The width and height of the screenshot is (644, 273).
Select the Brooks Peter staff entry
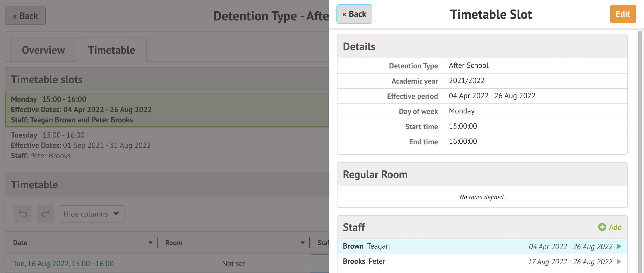click(364, 261)
